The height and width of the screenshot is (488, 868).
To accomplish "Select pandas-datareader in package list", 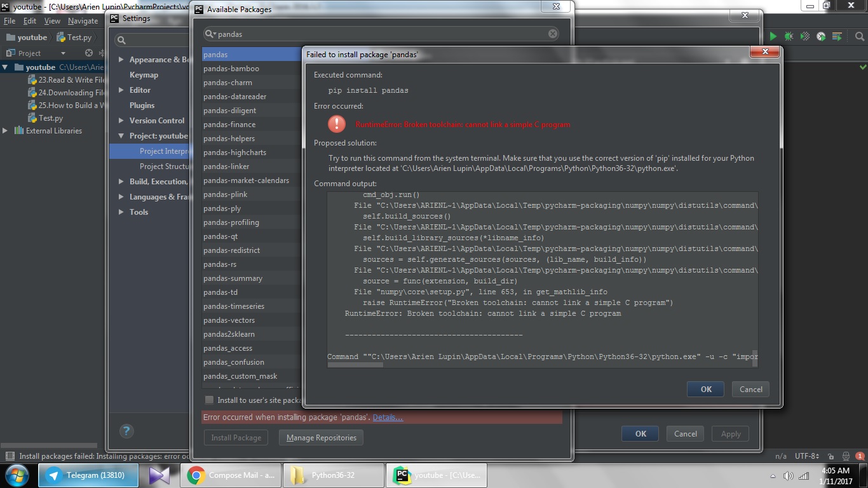I will [252, 97].
